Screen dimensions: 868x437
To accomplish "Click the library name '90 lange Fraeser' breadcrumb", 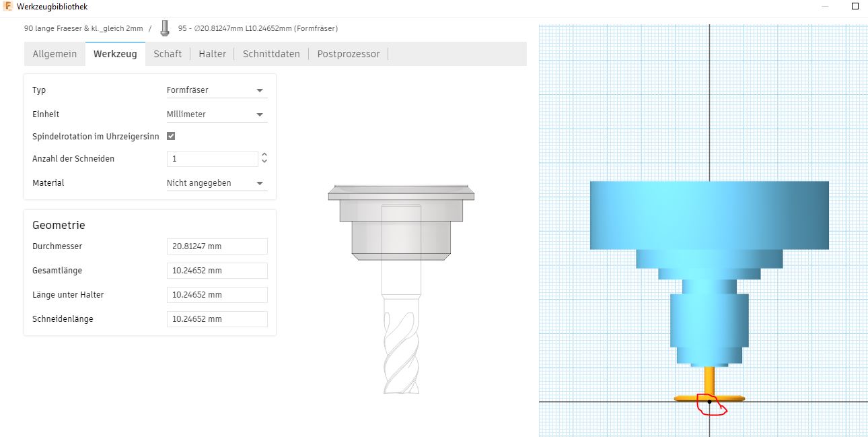I will pyautogui.click(x=83, y=28).
